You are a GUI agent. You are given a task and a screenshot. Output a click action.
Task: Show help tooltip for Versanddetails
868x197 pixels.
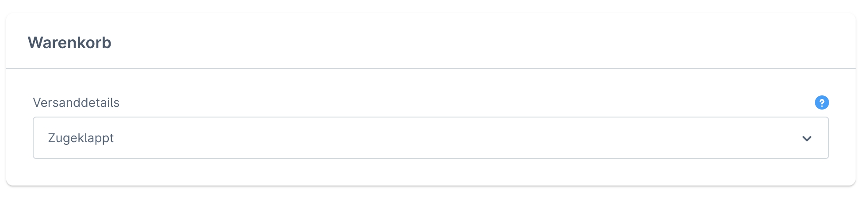[x=822, y=102]
